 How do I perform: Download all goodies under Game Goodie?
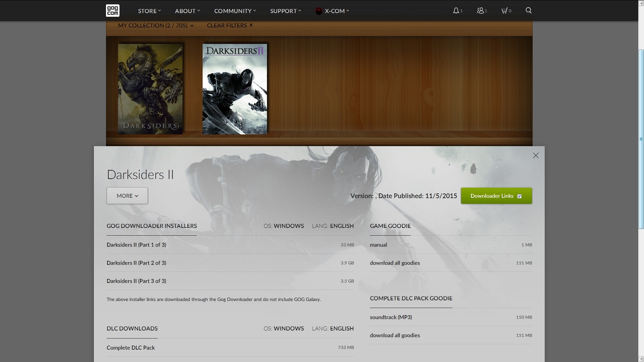pyautogui.click(x=451, y=263)
